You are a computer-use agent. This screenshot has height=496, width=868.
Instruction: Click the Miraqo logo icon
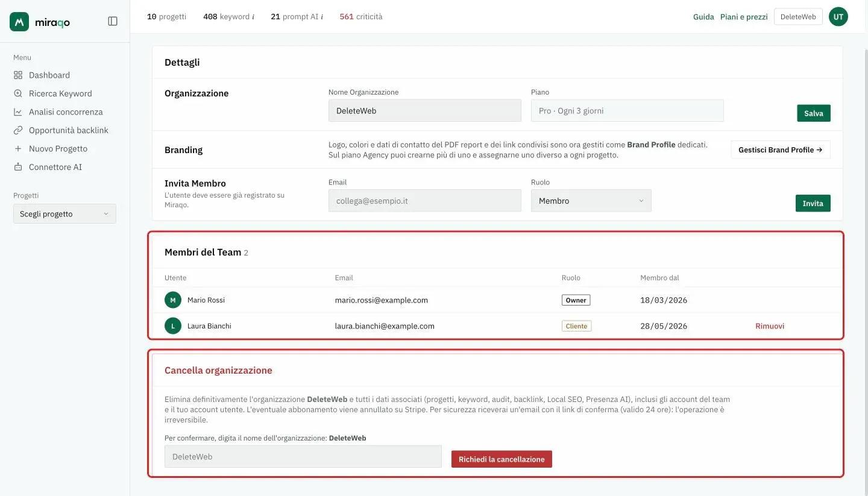point(19,22)
